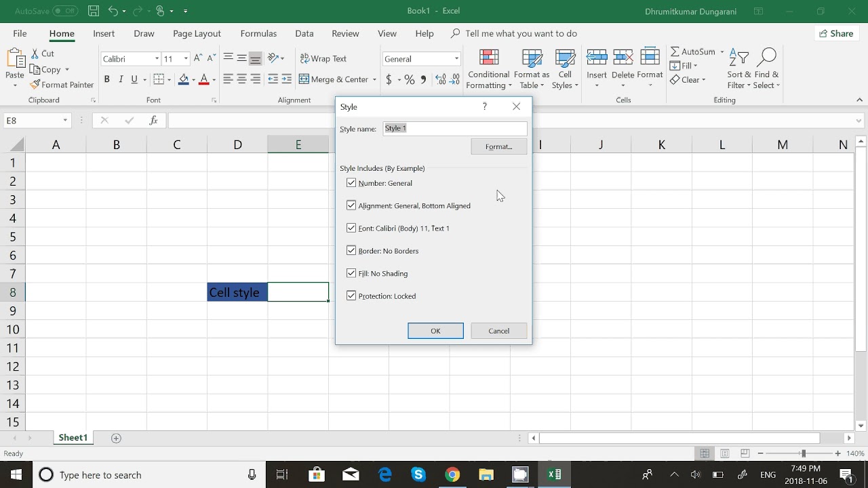Toggle the Border: No Borders checkbox
Viewport: 868px width, 488px height.
click(351, 251)
